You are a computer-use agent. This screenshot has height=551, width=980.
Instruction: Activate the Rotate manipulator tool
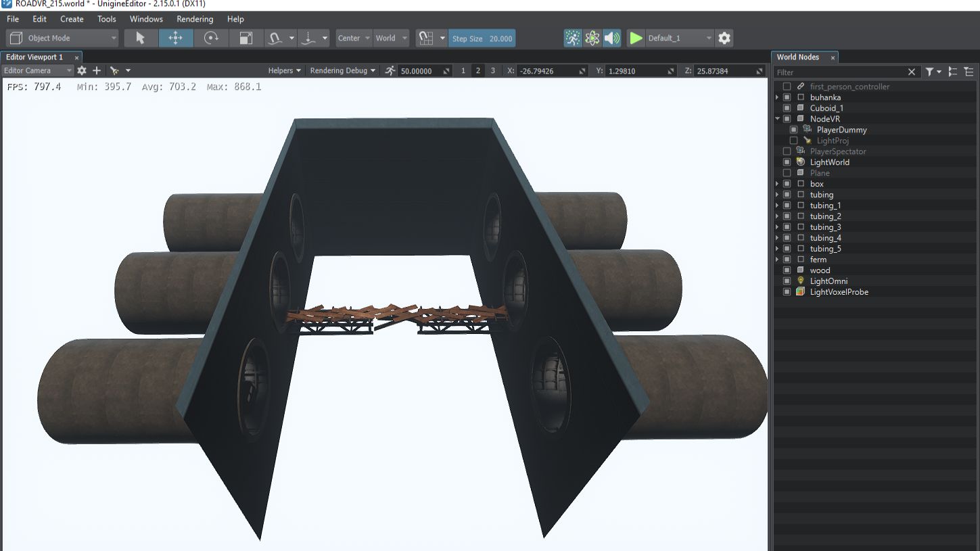[x=211, y=38]
